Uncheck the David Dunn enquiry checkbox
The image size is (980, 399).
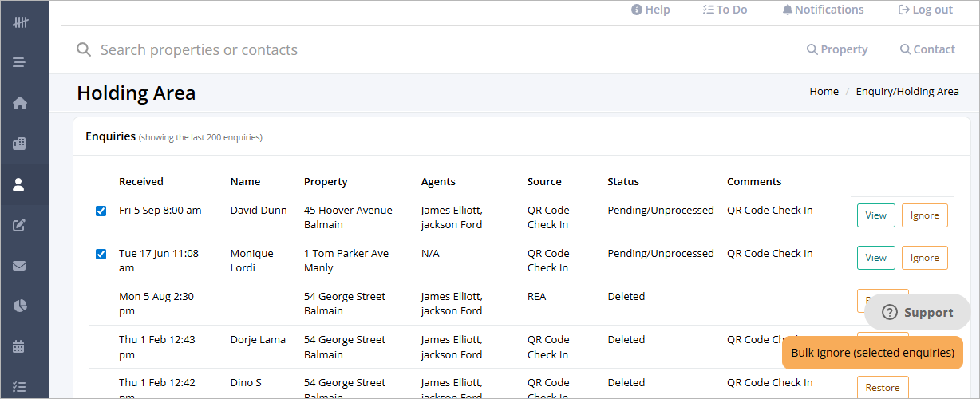[x=101, y=211]
